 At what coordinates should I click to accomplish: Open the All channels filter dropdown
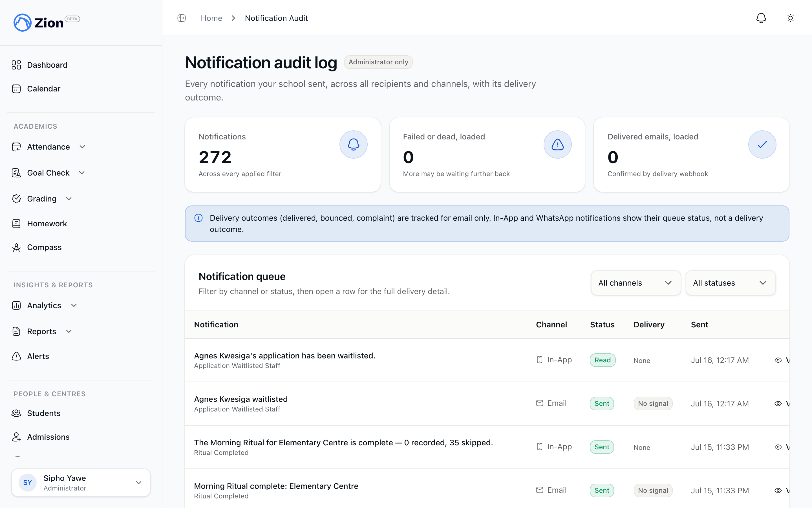[636, 283]
